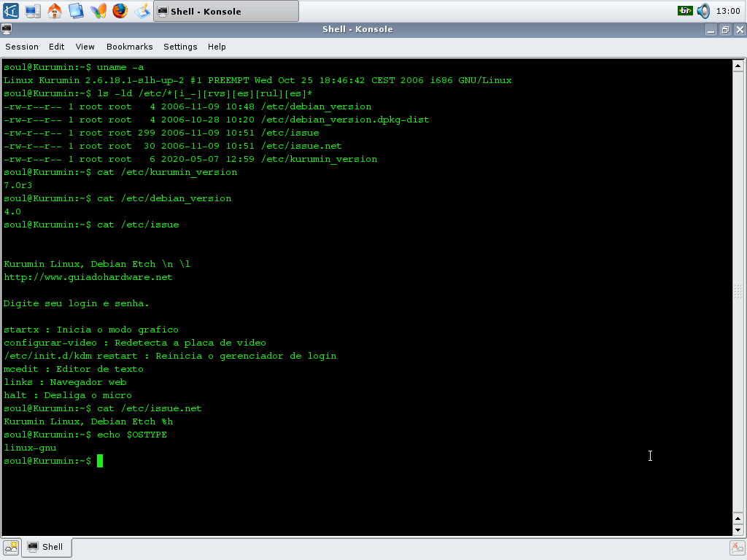Click the green terminal cursor block
This screenshot has height=560, width=747.
100,461
